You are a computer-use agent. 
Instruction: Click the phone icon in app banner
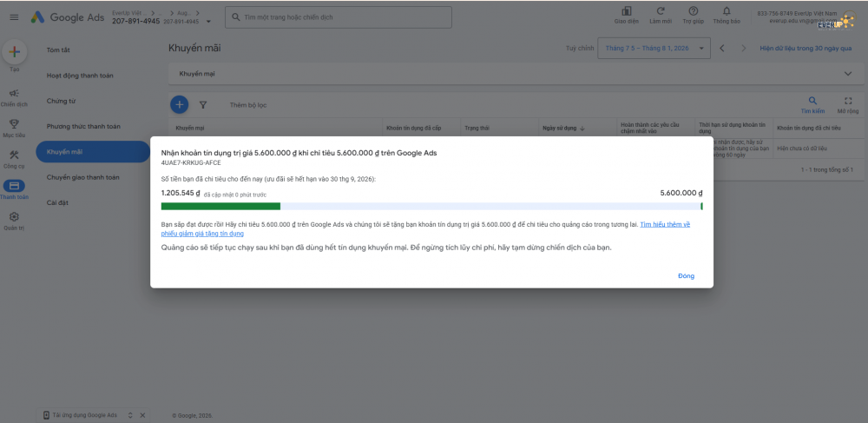pos(47,415)
